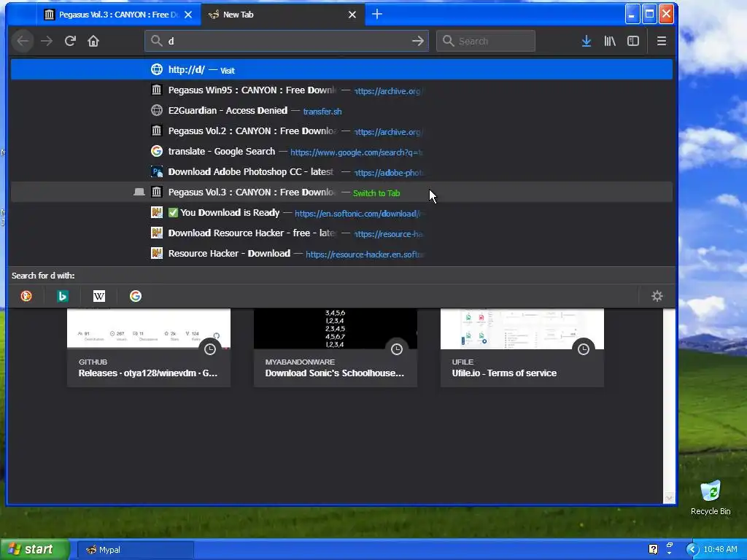Viewport: 747px width, 560px height.
Task: Open a new tab with the plus button
Action: coord(377,15)
